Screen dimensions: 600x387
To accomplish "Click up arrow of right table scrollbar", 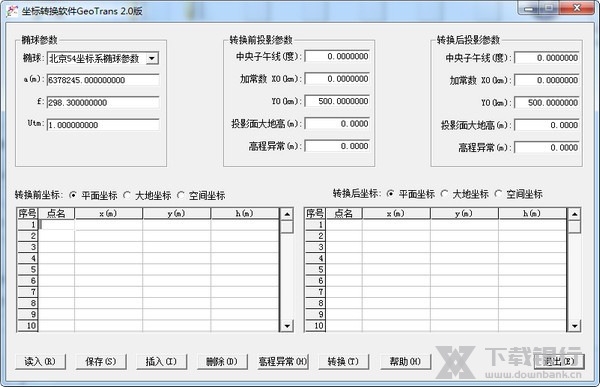I will (x=574, y=214).
